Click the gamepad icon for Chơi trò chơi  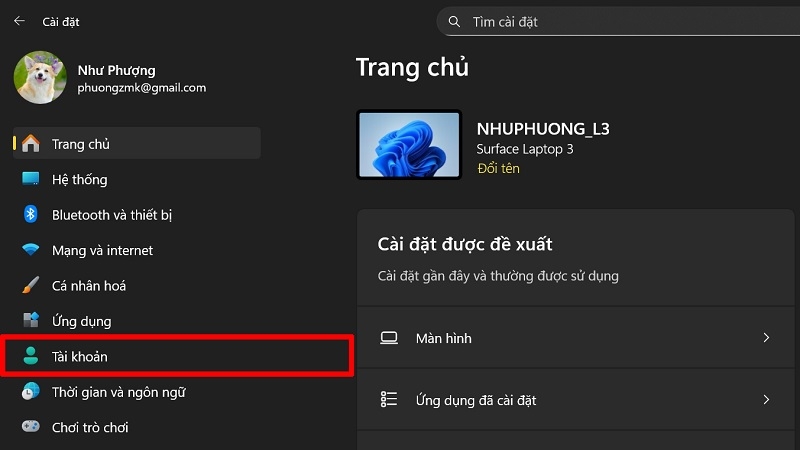[31, 426]
